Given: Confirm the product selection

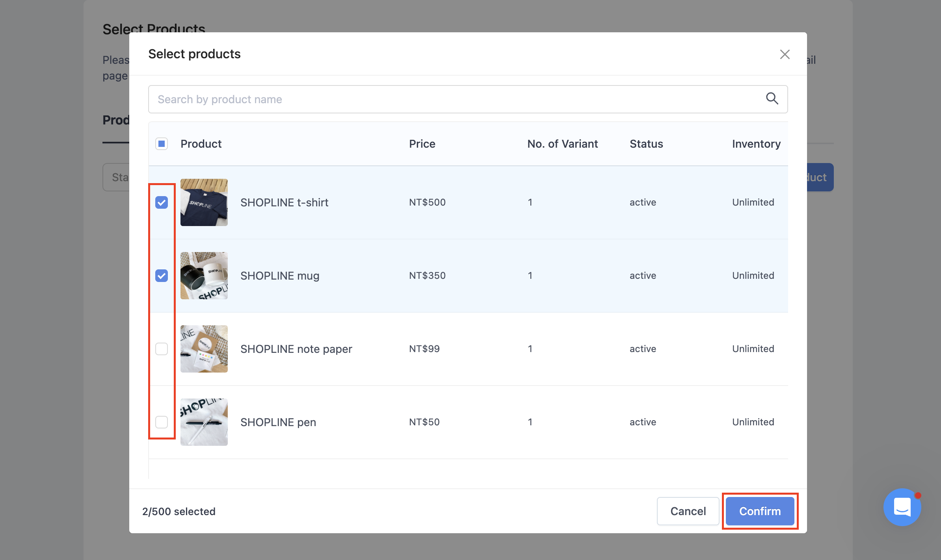Looking at the screenshot, I should 760,511.
